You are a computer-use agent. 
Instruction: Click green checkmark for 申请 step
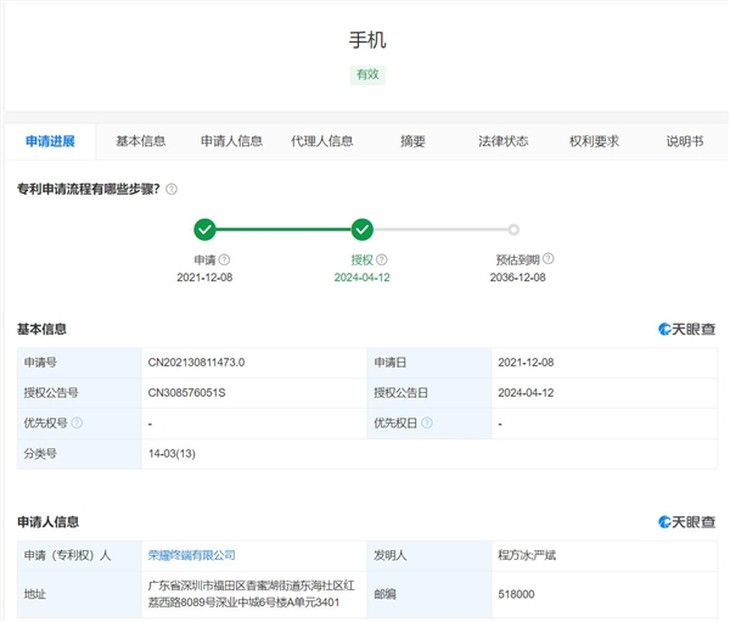[x=205, y=230]
